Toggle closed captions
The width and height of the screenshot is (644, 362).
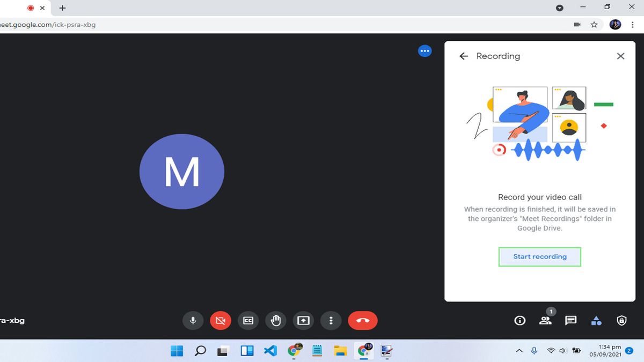tap(248, 321)
